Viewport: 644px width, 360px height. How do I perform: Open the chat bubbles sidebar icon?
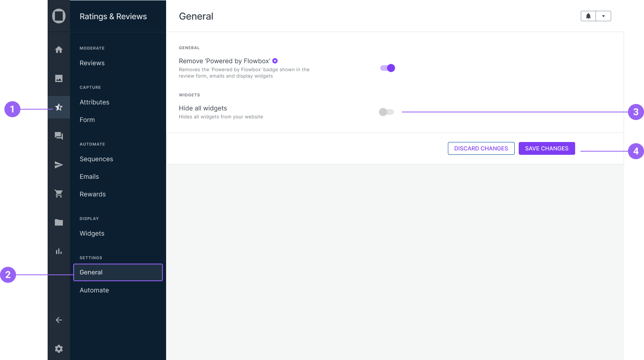[59, 136]
